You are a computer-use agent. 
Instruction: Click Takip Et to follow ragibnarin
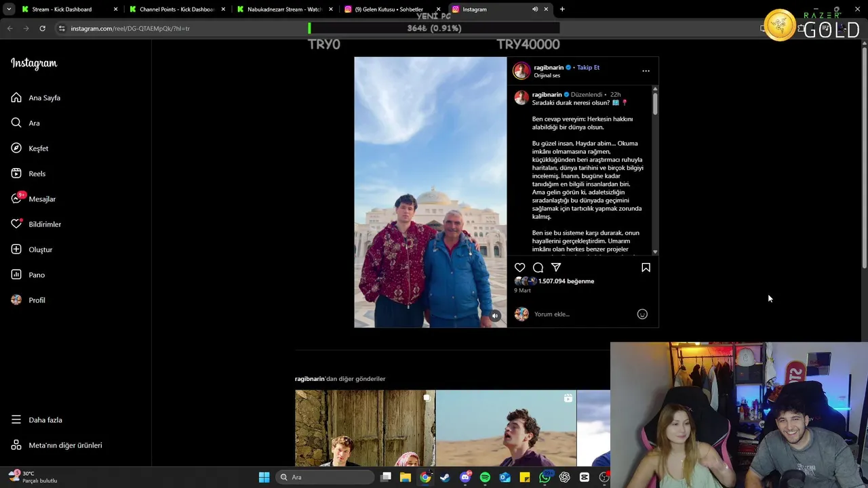pos(588,67)
